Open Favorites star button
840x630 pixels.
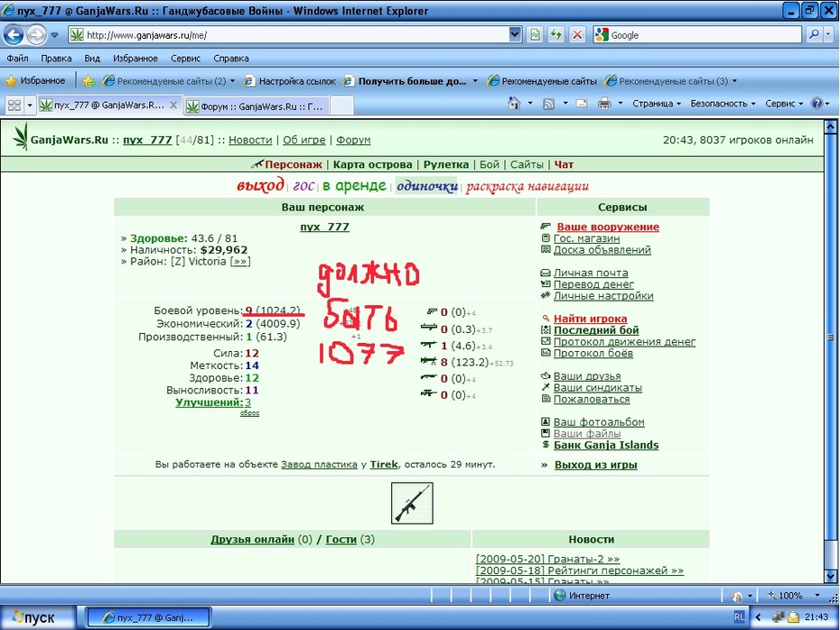(x=35, y=81)
